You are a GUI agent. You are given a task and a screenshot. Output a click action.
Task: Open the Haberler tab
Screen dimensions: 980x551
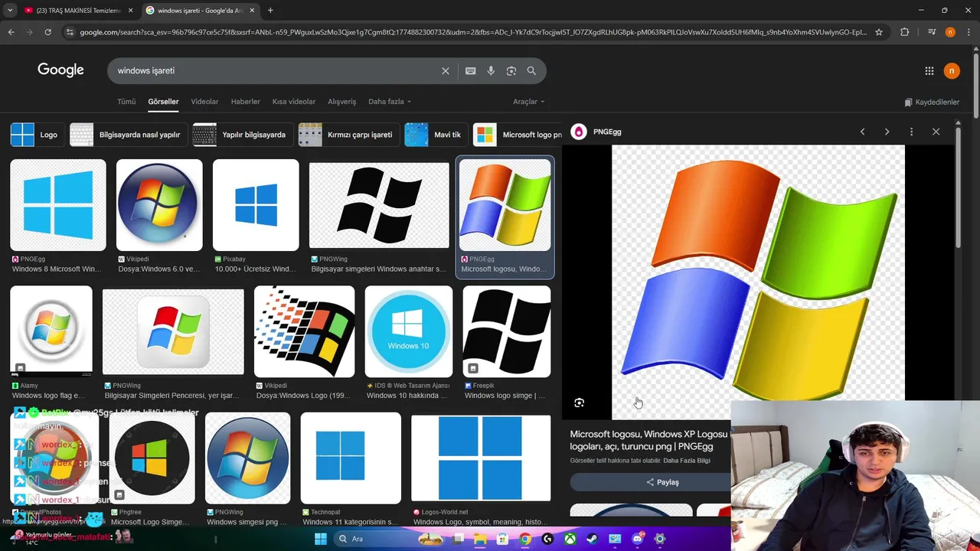[x=246, y=102]
